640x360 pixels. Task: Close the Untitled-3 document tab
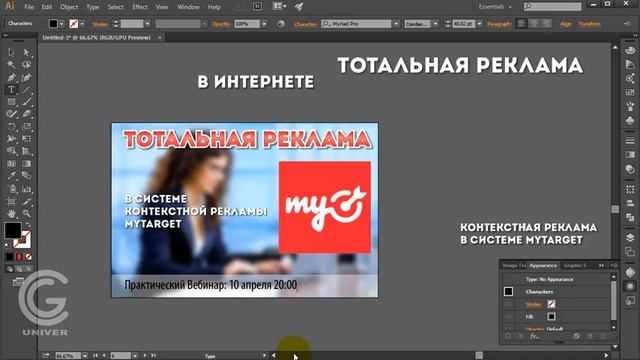tap(160, 38)
